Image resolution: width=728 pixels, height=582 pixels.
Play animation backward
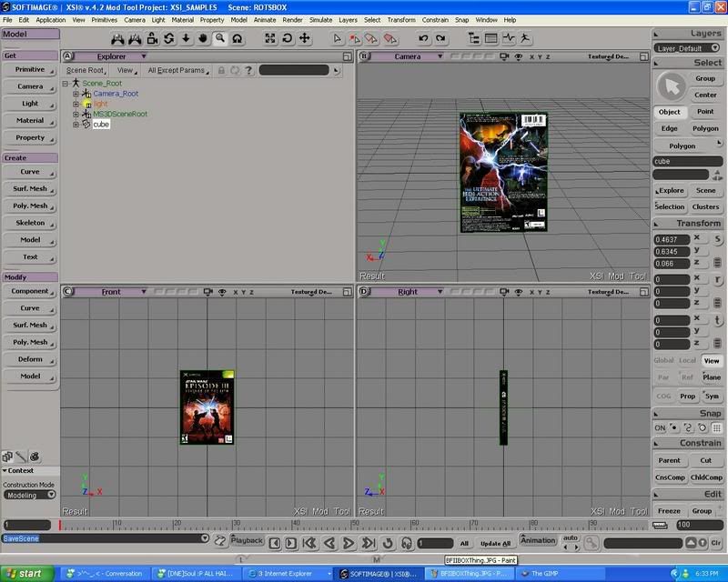[329, 543]
